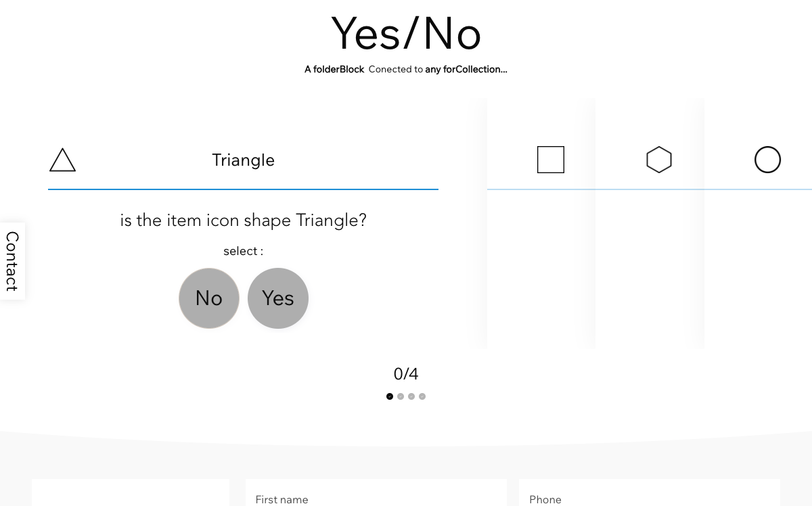The height and width of the screenshot is (506, 812).
Task: Click the Triangle header title
Action: click(244, 160)
